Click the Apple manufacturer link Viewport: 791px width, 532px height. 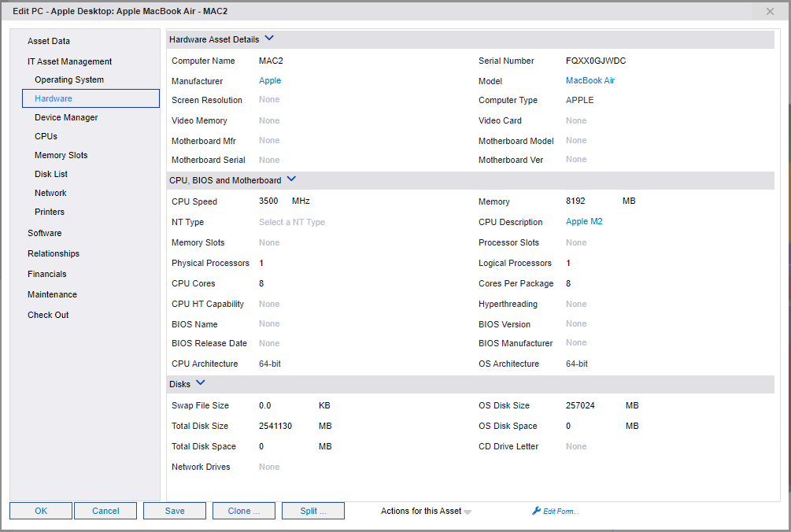[x=270, y=79]
